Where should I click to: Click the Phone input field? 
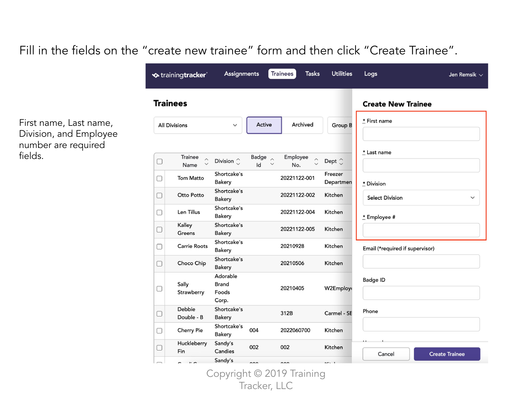pyautogui.click(x=421, y=324)
